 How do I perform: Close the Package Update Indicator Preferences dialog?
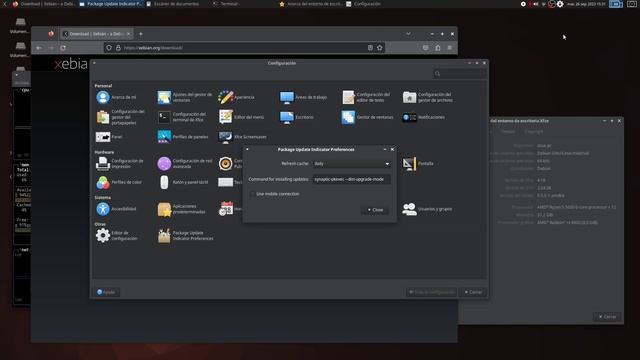click(375, 210)
